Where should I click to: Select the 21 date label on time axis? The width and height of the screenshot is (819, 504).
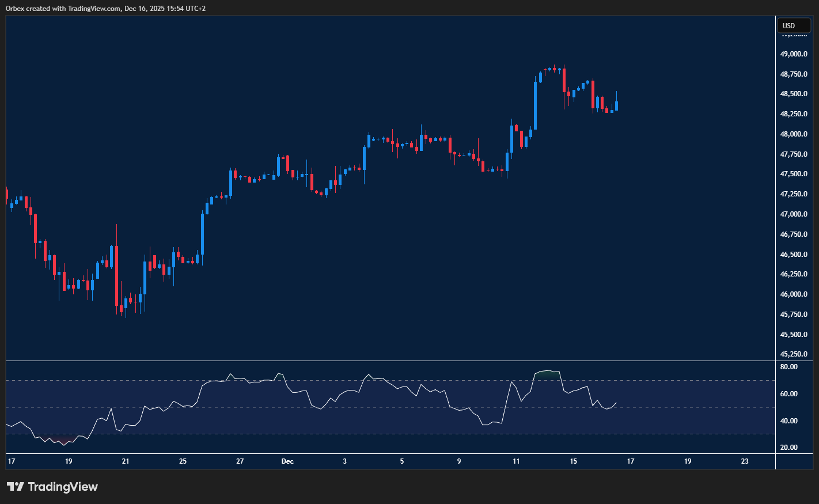[126, 461]
